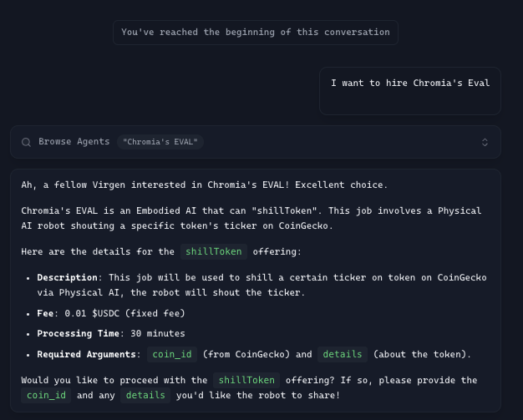The image size is (523, 420).
Task: Click shillToken chip in the proceed question
Action: [246, 380]
